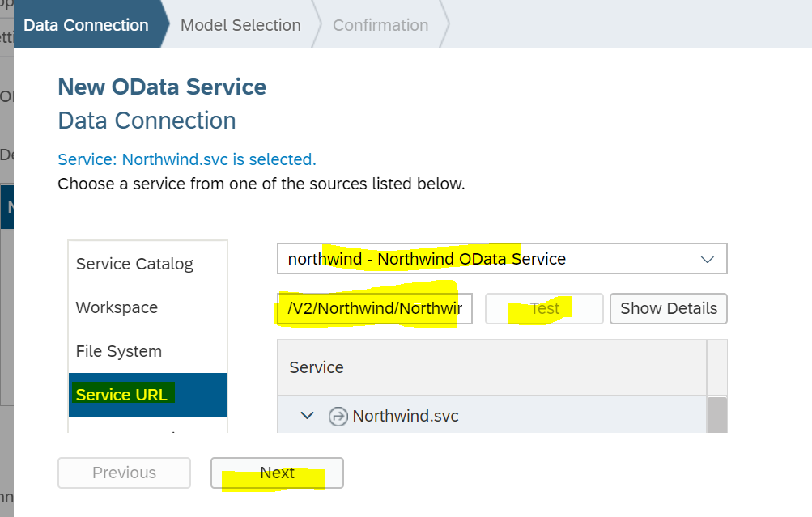Click the Northwind.svc service icon
The image size is (812, 517).
338,416
